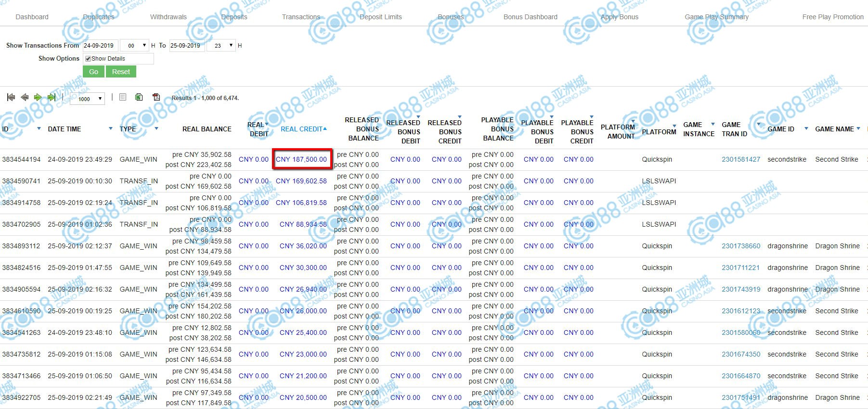The height and width of the screenshot is (409, 868).
Task: Sort by PLATFORM column arrow
Action: click(x=674, y=127)
